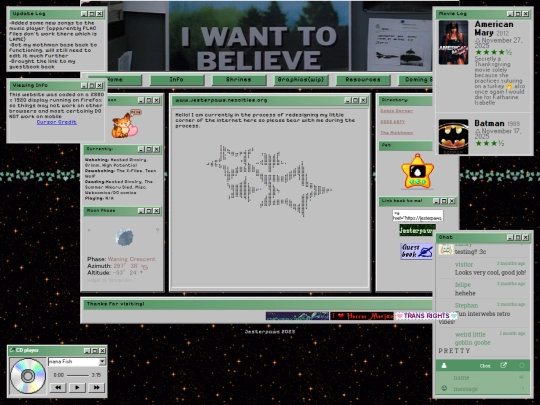Seek on the CD player progress line
The image size is (540, 405).
pyautogui.click(x=78, y=375)
